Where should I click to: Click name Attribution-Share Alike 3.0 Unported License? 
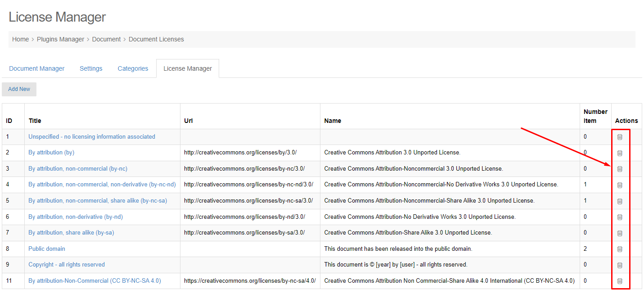[x=408, y=232]
